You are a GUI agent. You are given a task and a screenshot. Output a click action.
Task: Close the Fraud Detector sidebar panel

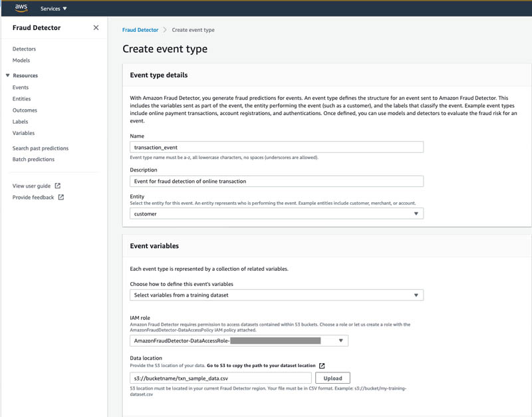pyautogui.click(x=96, y=27)
